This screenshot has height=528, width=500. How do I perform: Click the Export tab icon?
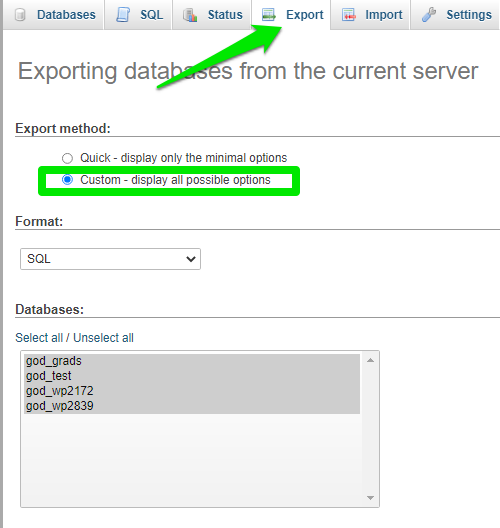point(269,15)
